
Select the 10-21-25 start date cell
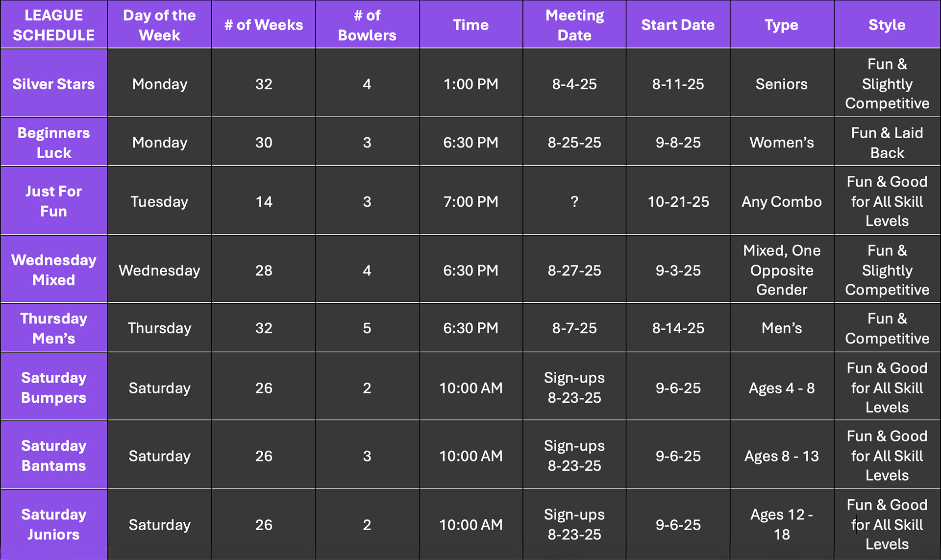click(x=678, y=201)
